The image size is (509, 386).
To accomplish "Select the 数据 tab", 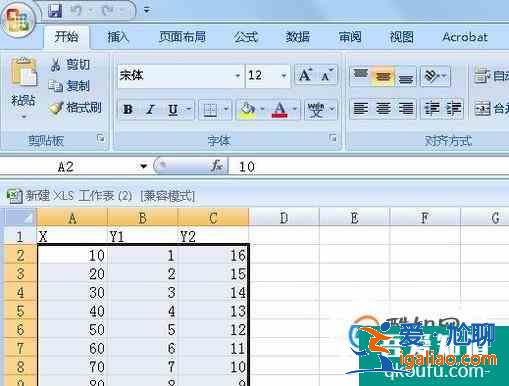I will (298, 37).
